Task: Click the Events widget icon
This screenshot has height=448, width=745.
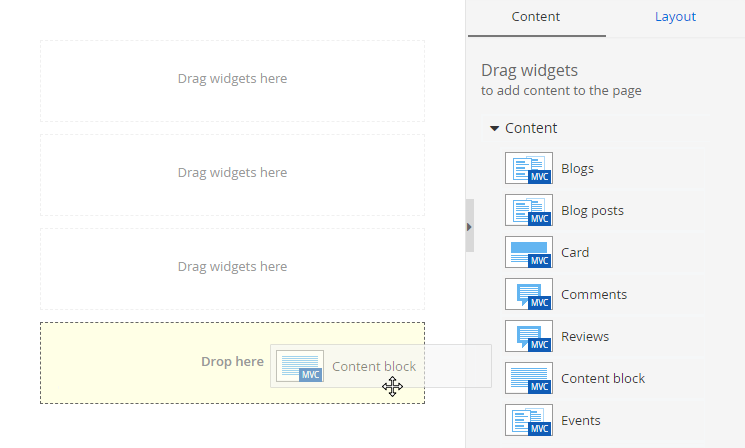Action: (x=528, y=420)
